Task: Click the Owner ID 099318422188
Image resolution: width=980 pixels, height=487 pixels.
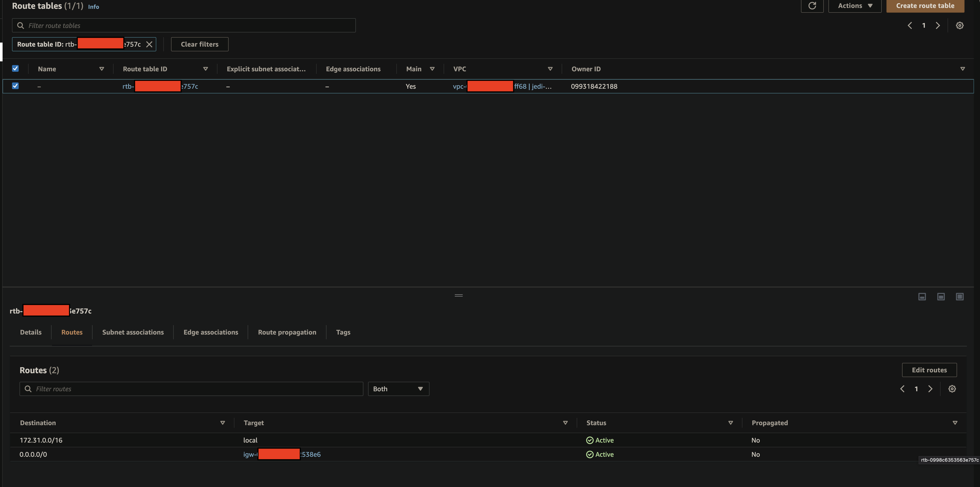Action: tap(594, 86)
